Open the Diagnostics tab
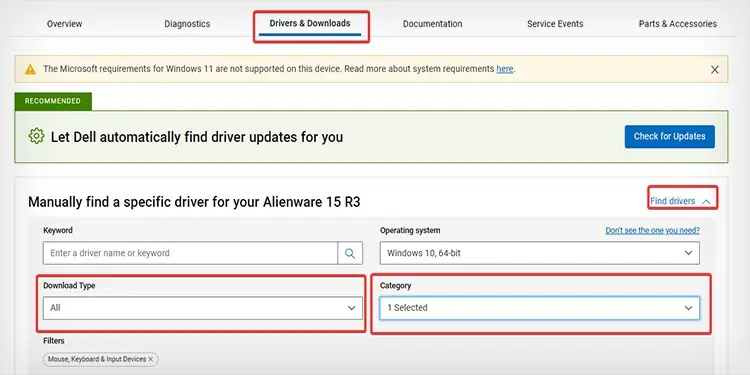Screen dimensions: 750x375 coord(187,23)
